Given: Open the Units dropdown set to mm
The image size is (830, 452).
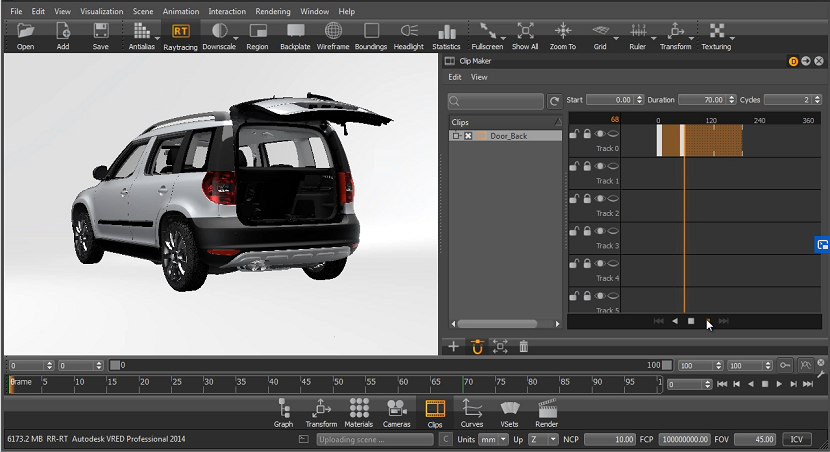Looking at the screenshot, I should pos(493,439).
